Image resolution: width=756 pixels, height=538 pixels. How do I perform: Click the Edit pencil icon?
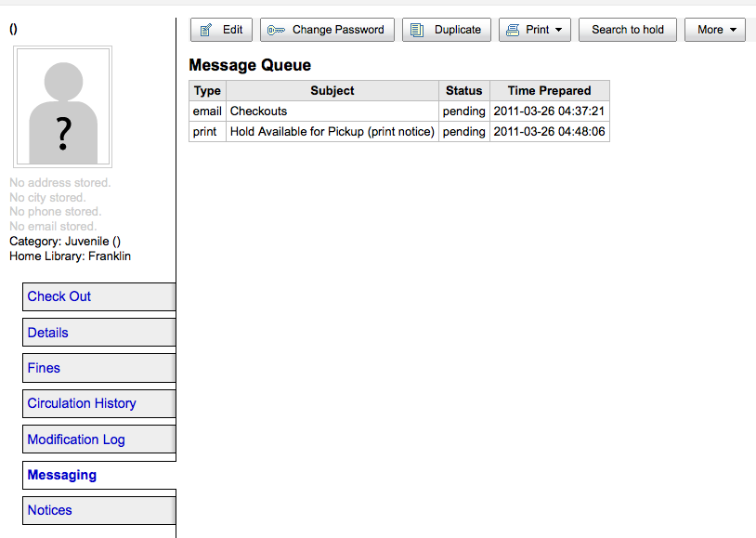tap(206, 30)
